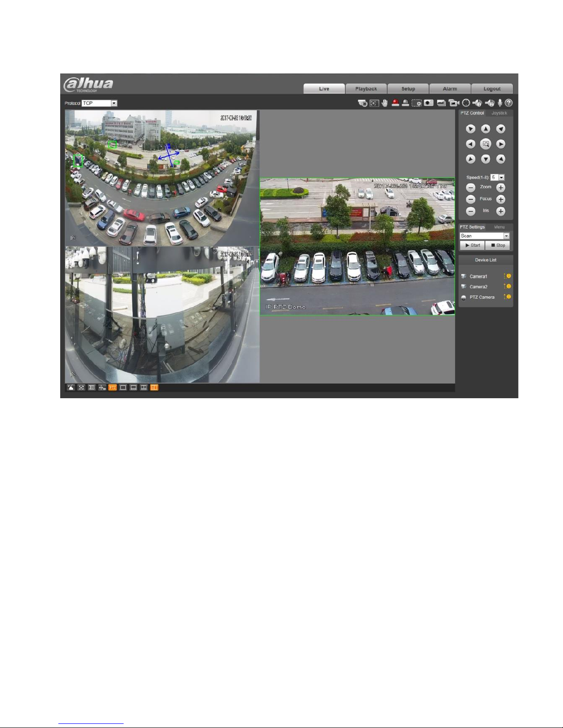
Task: Open the help question mark icon
Action: point(509,103)
